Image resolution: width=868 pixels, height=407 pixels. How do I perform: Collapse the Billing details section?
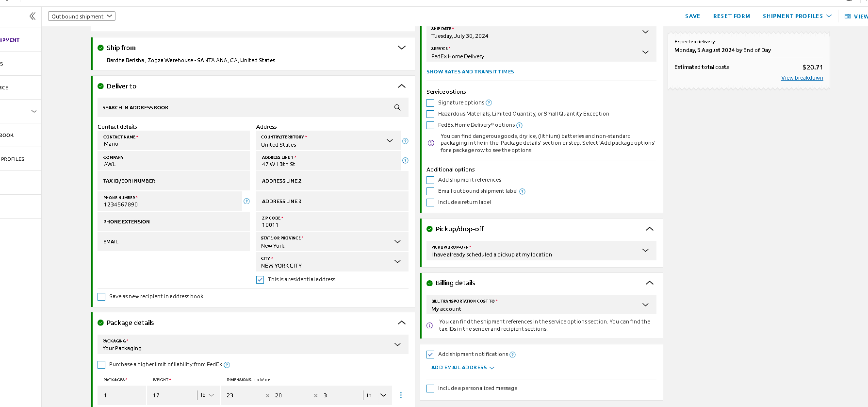(x=649, y=283)
